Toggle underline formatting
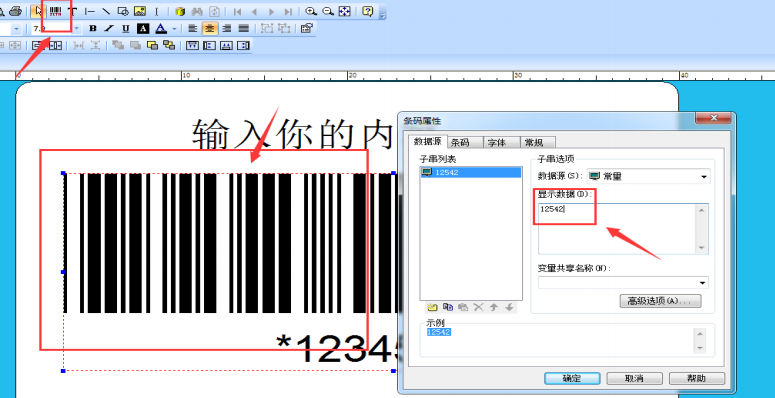Screen dimensions: 775x398 coord(126,29)
